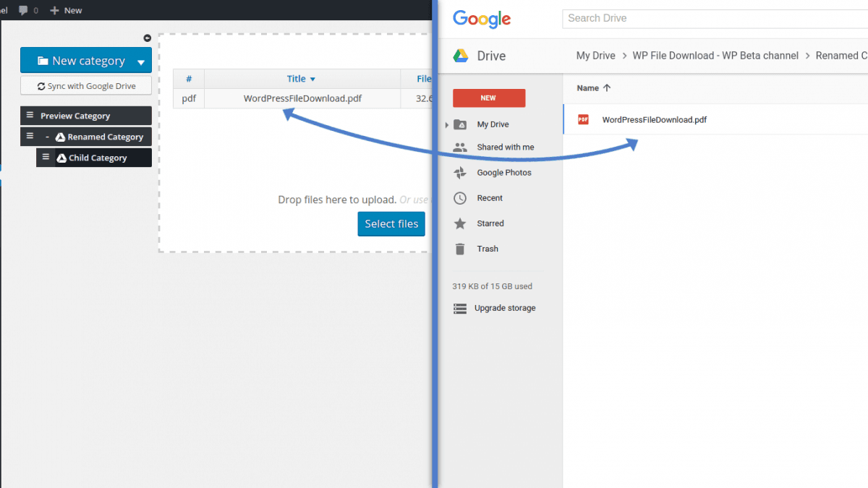Click the Recent clock icon
Viewport: 868px width, 488px height.
(460, 198)
